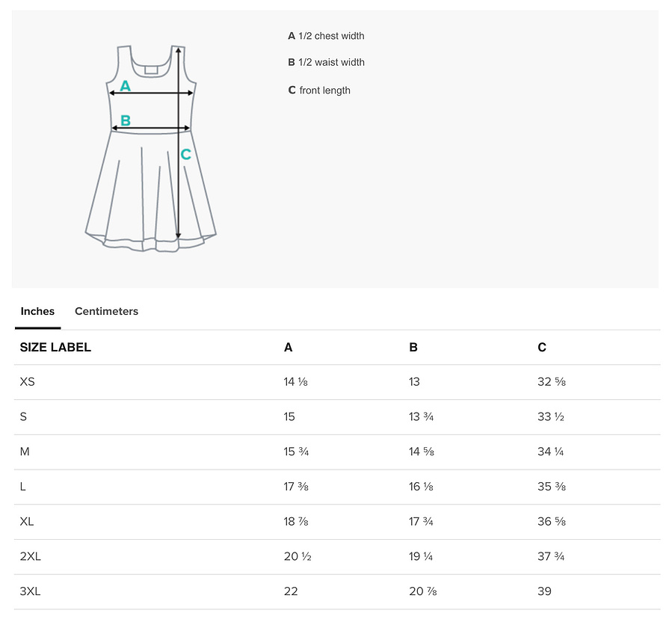Select the 2XL size row label
Viewport: 672px width, 634px height.
[x=30, y=556]
